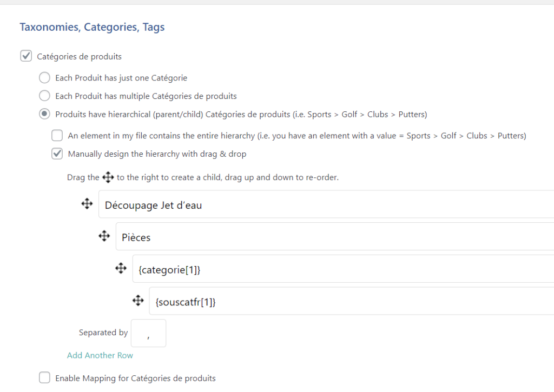Screen dimensions: 554x392
Task: Choose 'Each Produit has multiple Catégories de produits'
Action: [44, 96]
